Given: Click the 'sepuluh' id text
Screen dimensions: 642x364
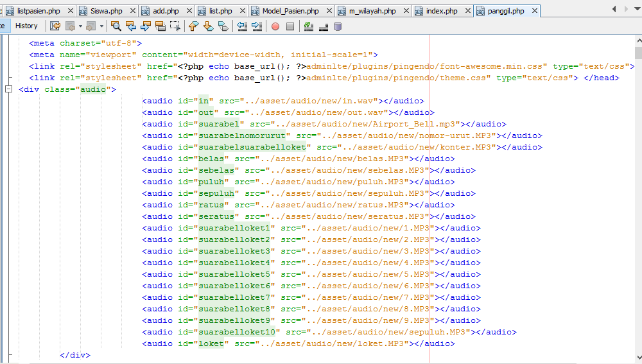Looking at the screenshot, I should click(216, 193).
